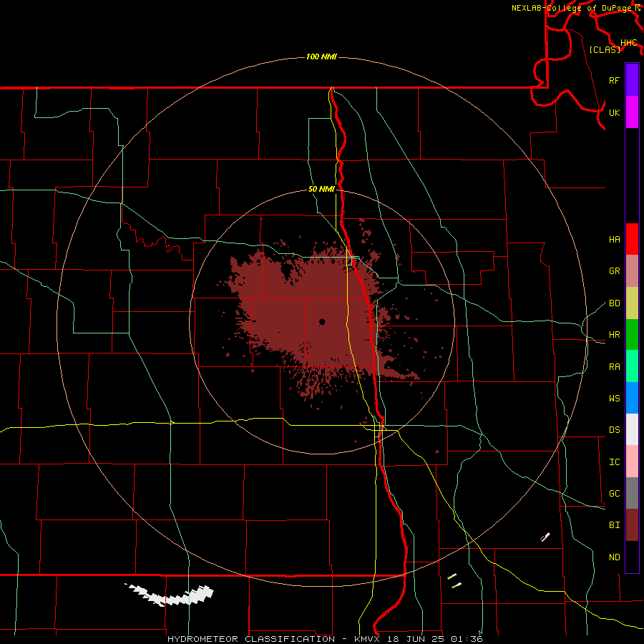Screen dimensions: 644x644
Task: Choose the white DS legend swatch
Action: (x=632, y=429)
